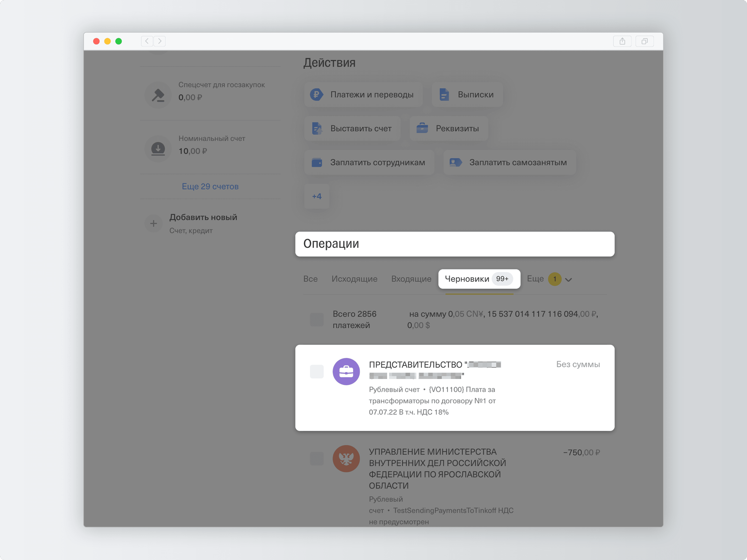Click card icon beside Заплатить самозанятым
The height and width of the screenshot is (560, 747).
tap(456, 163)
